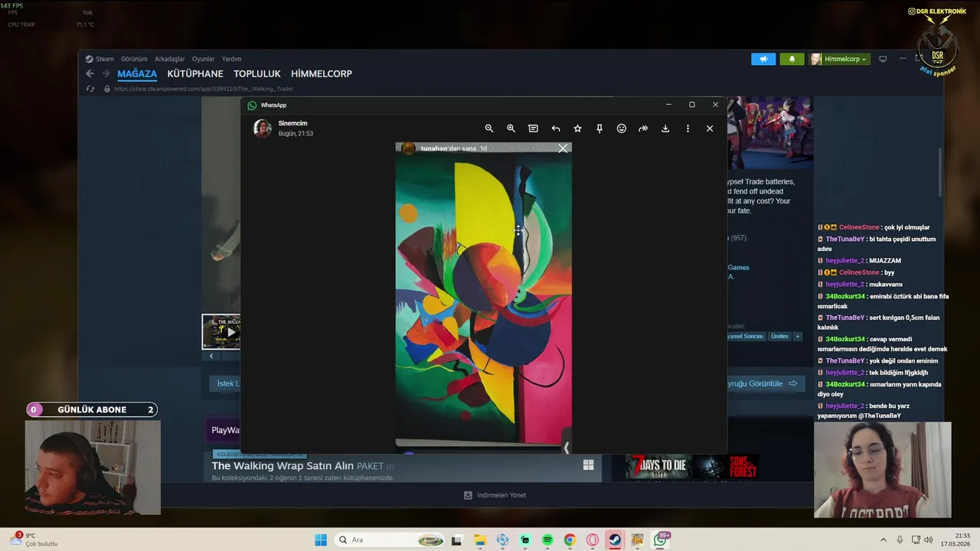Open WhatsApp from the taskbar

pyautogui.click(x=660, y=540)
